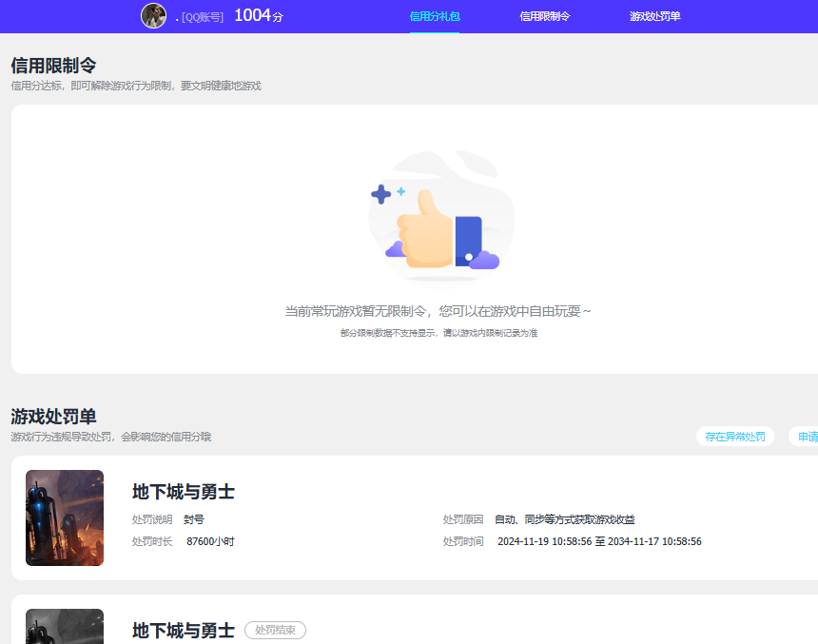Click 部分限制数据不支持显示 note

[x=438, y=333]
